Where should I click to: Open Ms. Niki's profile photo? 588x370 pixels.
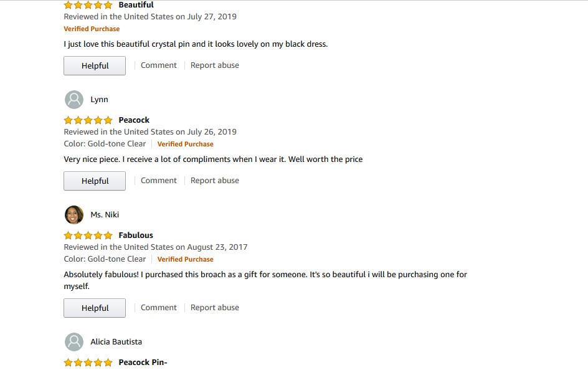[74, 215]
